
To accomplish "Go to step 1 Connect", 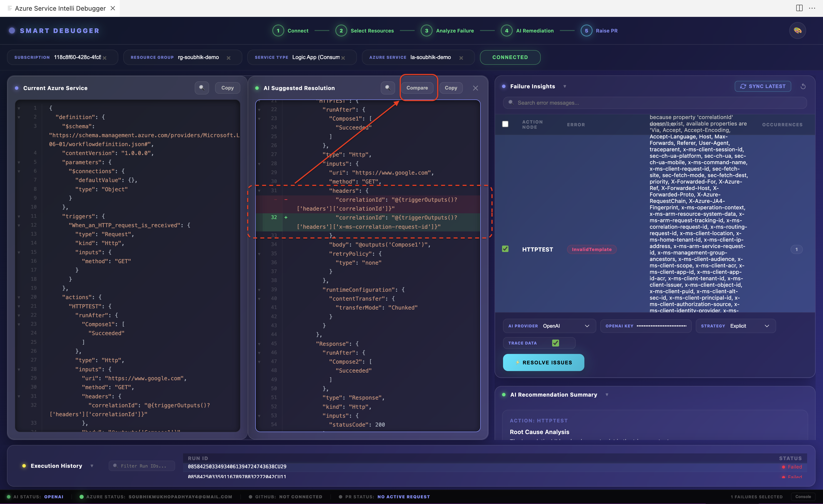I will tap(290, 31).
